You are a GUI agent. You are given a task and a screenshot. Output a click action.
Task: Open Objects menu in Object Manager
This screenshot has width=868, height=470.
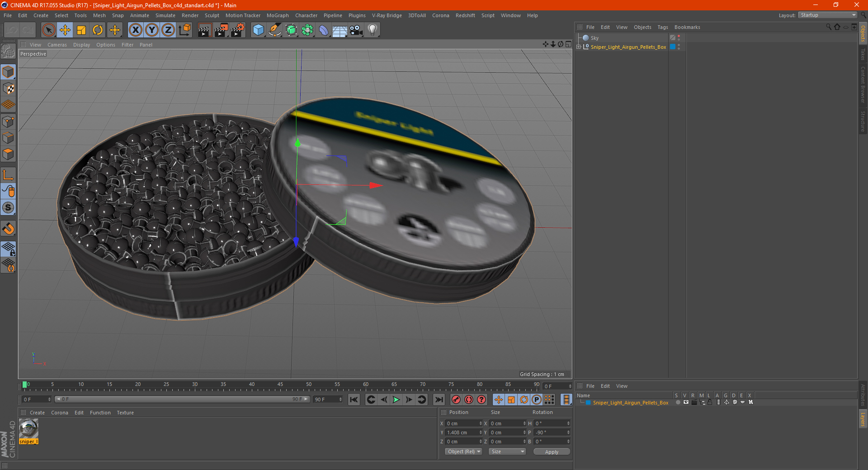pyautogui.click(x=642, y=27)
